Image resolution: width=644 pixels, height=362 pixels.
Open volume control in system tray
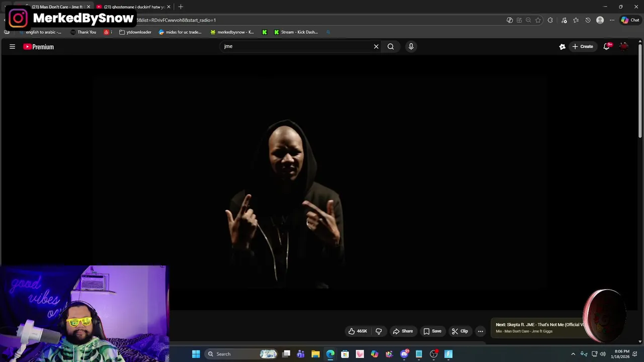pos(603,354)
